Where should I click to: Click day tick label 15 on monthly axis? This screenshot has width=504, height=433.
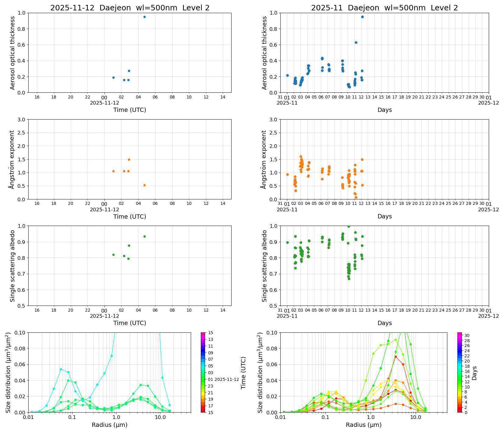pyautogui.click(x=381, y=97)
